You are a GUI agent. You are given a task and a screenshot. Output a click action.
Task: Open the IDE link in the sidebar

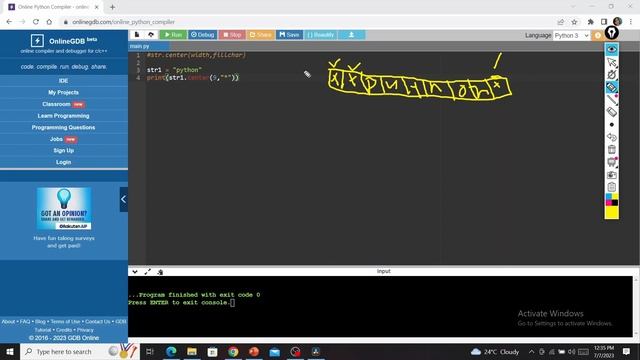pos(63,81)
